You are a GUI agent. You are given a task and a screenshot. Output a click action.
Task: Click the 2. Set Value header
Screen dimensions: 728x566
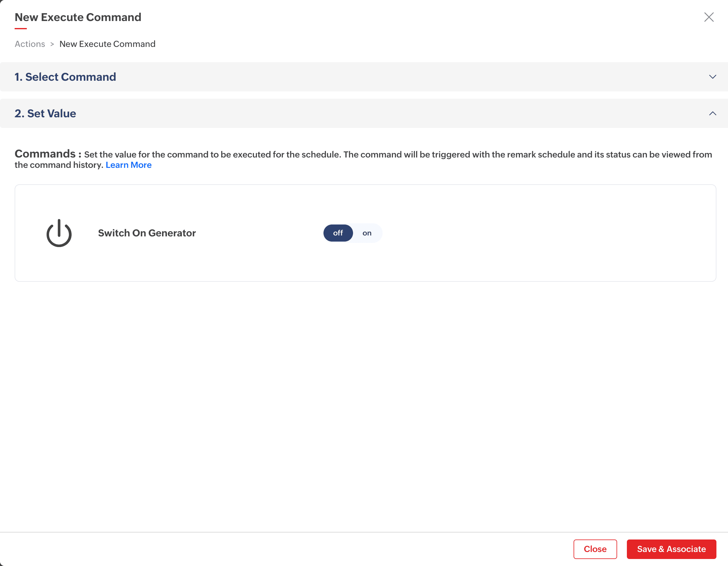[45, 114]
